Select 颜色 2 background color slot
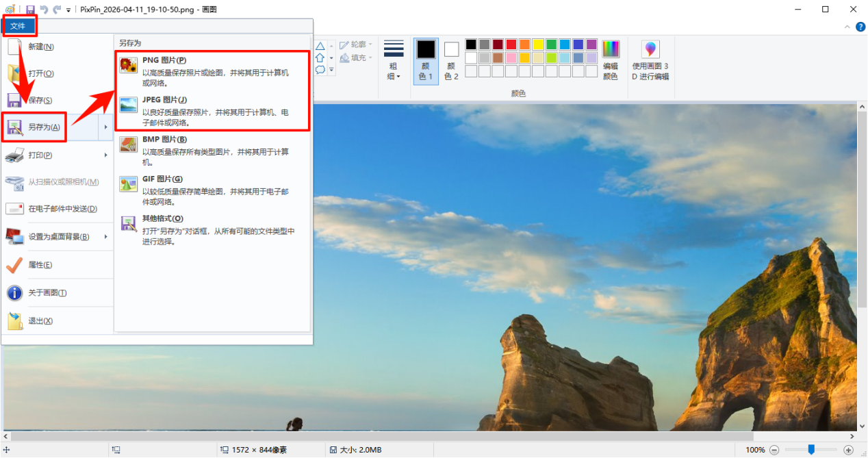 coord(450,62)
